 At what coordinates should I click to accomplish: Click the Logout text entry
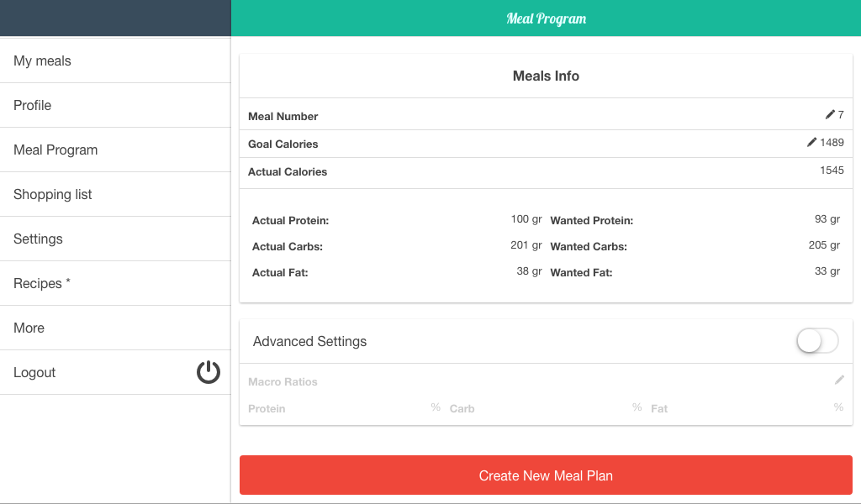34,372
